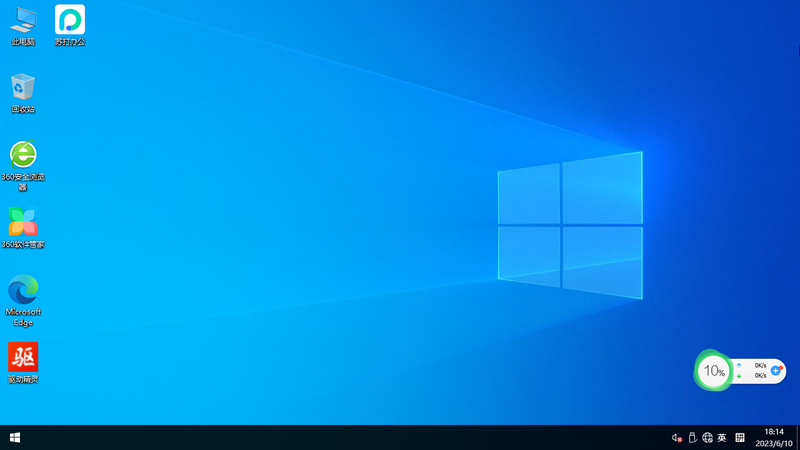Select the Microsoft Edge desktop shortcut
800x450 pixels.
[x=23, y=301]
